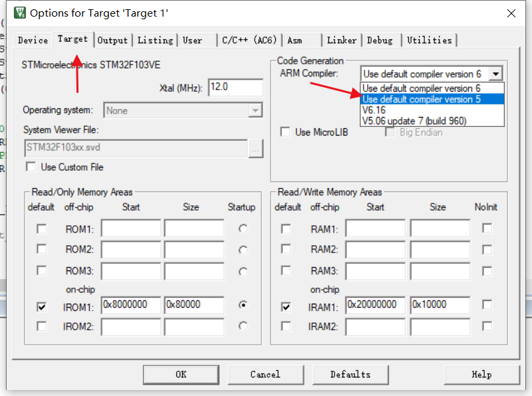The image size is (532, 396).
Task: Go to the Utilities tab
Action: click(x=429, y=41)
